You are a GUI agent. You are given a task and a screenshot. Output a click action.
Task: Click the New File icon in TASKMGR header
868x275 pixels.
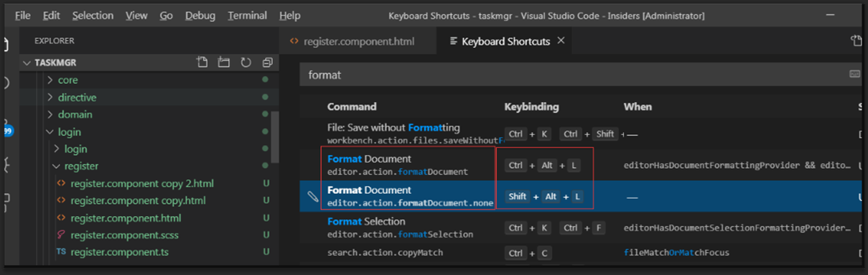coord(202,62)
